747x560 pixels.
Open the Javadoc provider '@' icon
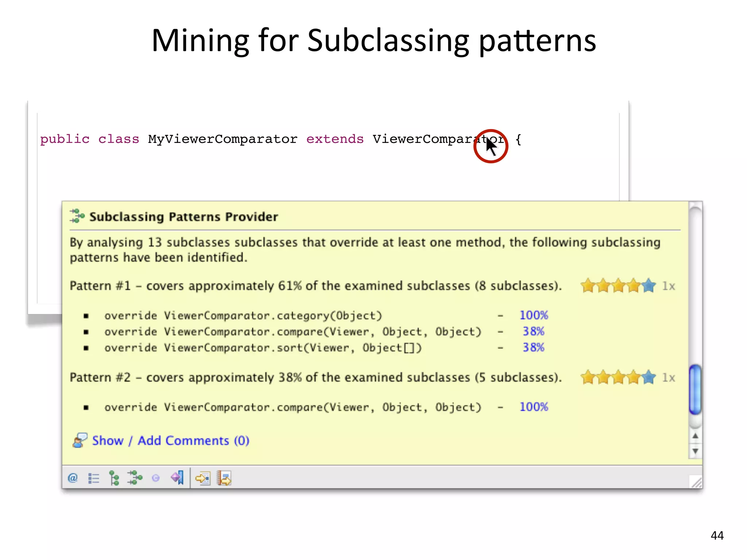coord(73,478)
